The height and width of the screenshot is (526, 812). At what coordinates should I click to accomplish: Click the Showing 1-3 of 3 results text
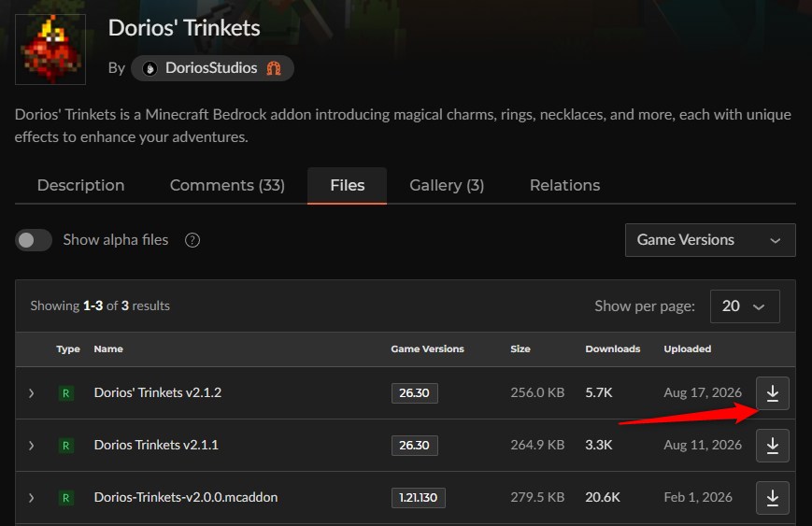coord(100,306)
